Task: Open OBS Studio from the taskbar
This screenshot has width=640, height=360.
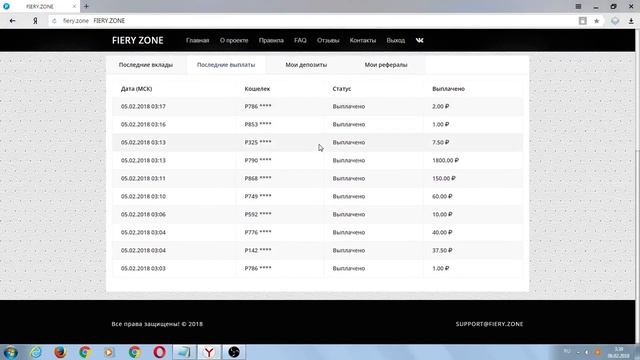Action: pyautogui.click(x=234, y=352)
